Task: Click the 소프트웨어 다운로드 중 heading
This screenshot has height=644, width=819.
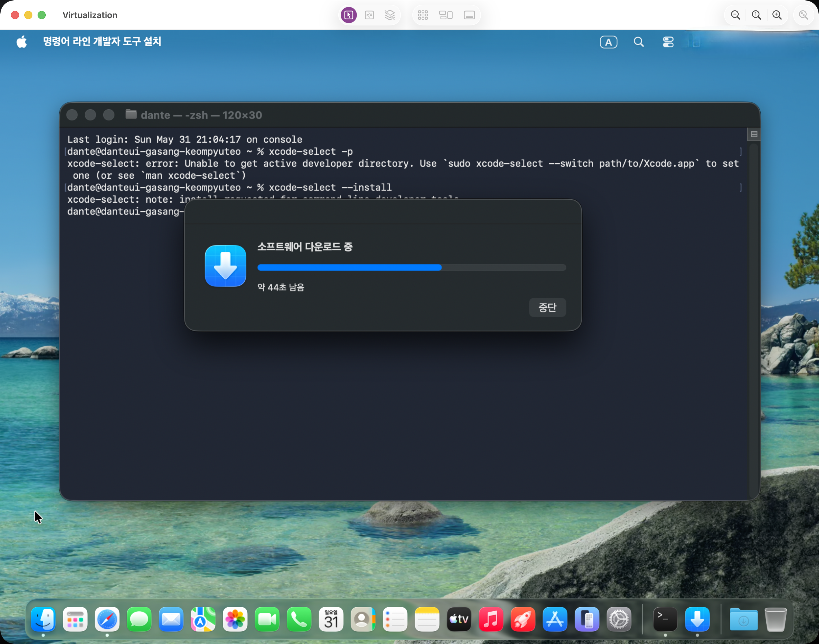Action: pos(305,247)
